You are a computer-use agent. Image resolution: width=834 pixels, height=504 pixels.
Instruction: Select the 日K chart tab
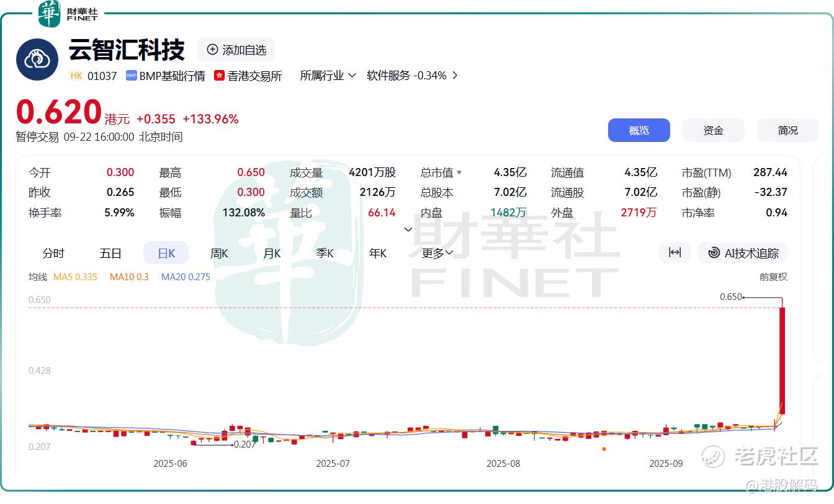(166, 253)
